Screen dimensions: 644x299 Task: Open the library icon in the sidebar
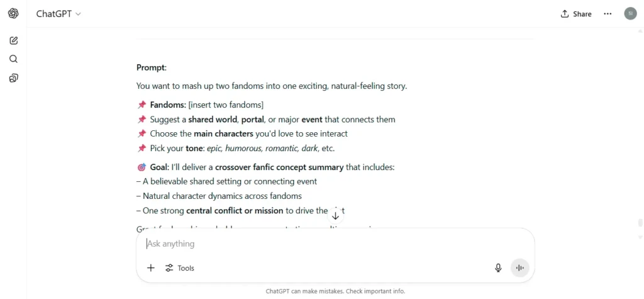[14, 78]
